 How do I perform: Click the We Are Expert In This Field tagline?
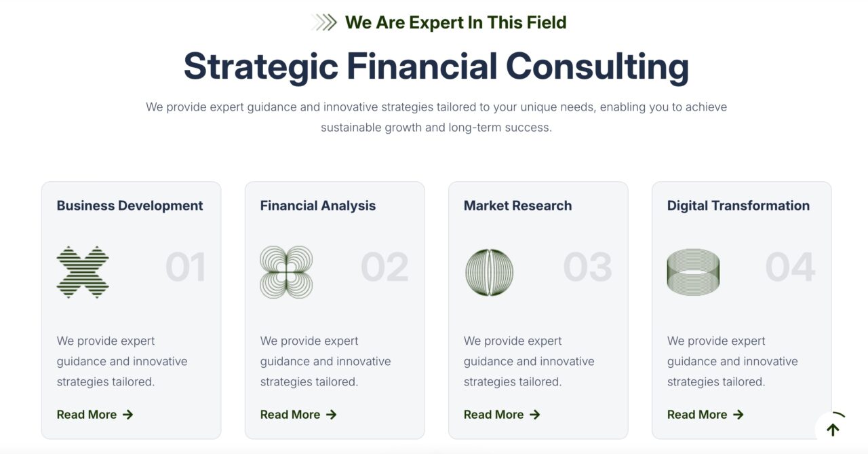456,22
